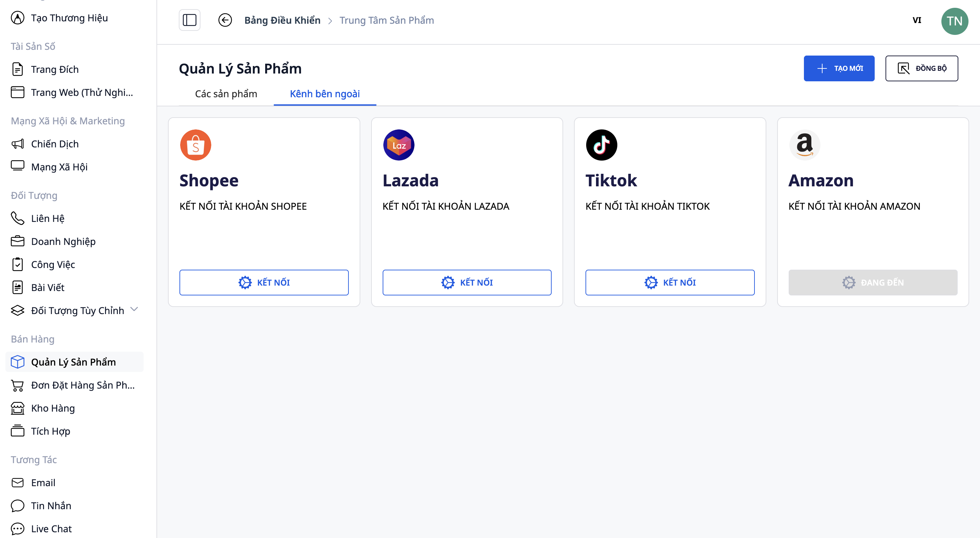Open the TN user avatar menu

pyautogui.click(x=954, y=21)
